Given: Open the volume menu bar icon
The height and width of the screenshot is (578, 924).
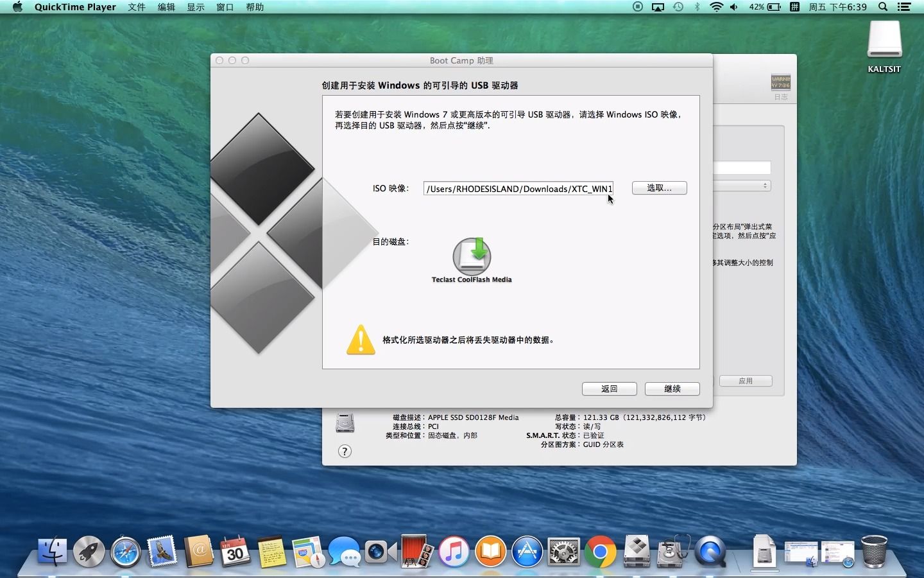Looking at the screenshot, I should [x=734, y=7].
